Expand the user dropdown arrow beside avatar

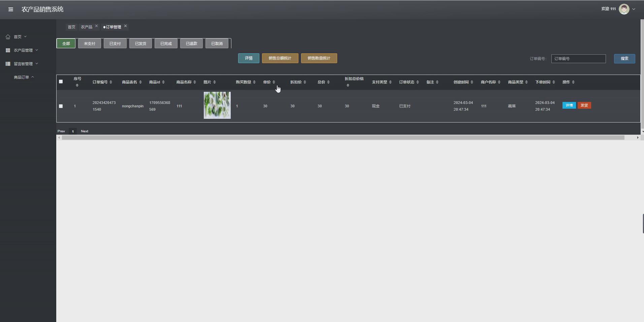[634, 9]
